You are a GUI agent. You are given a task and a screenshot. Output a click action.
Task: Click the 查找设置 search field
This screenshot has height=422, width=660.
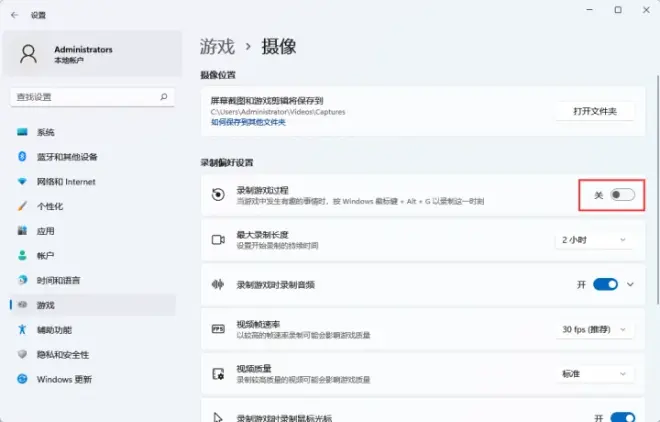click(x=85, y=97)
